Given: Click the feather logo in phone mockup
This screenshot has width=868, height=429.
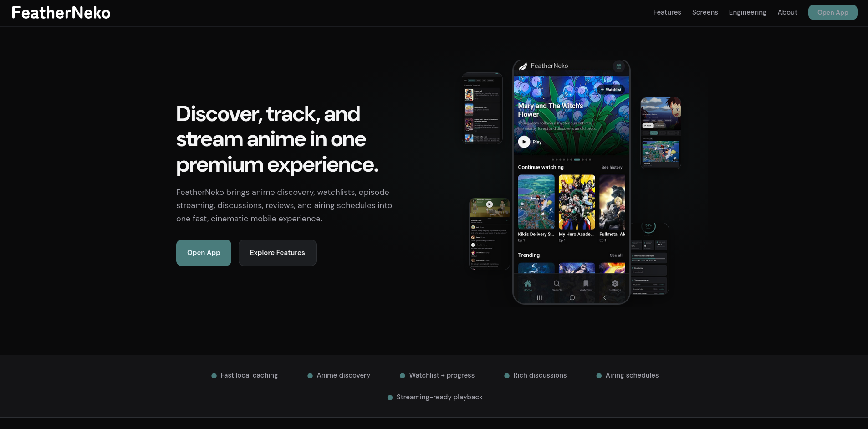Looking at the screenshot, I should click(523, 66).
